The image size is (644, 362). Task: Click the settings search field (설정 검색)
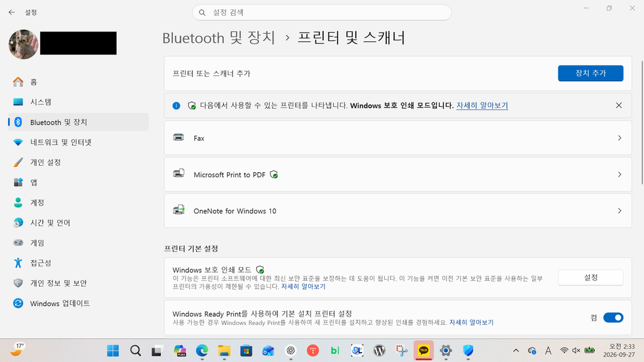pyautogui.click(x=321, y=13)
